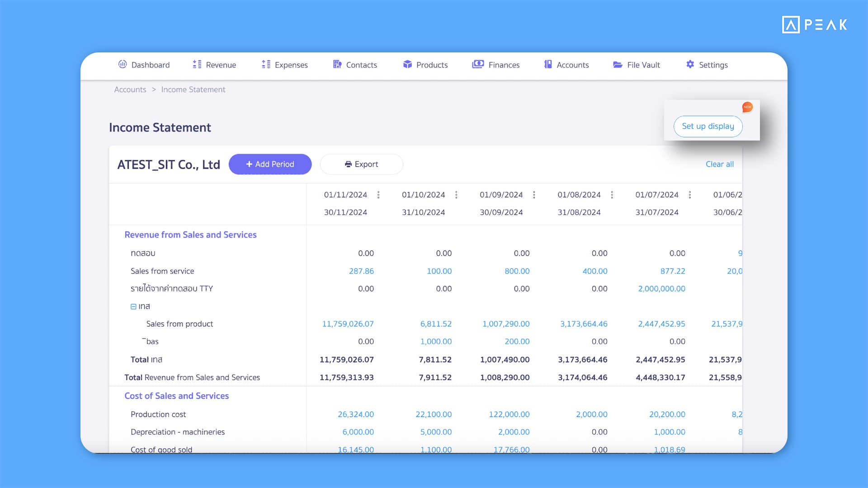Open options menu for 01/10/2024 period
This screenshot has width=868, height=488.
tap(456, 195)
